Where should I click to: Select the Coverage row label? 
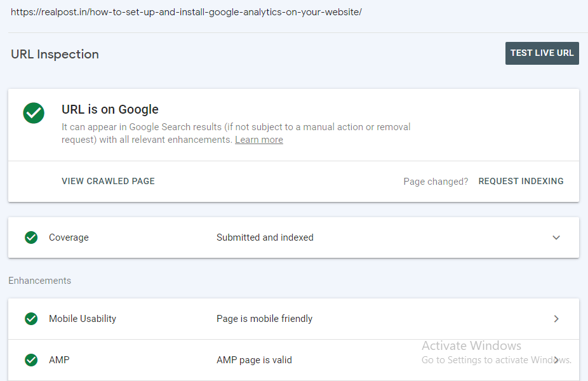(69, 237)
